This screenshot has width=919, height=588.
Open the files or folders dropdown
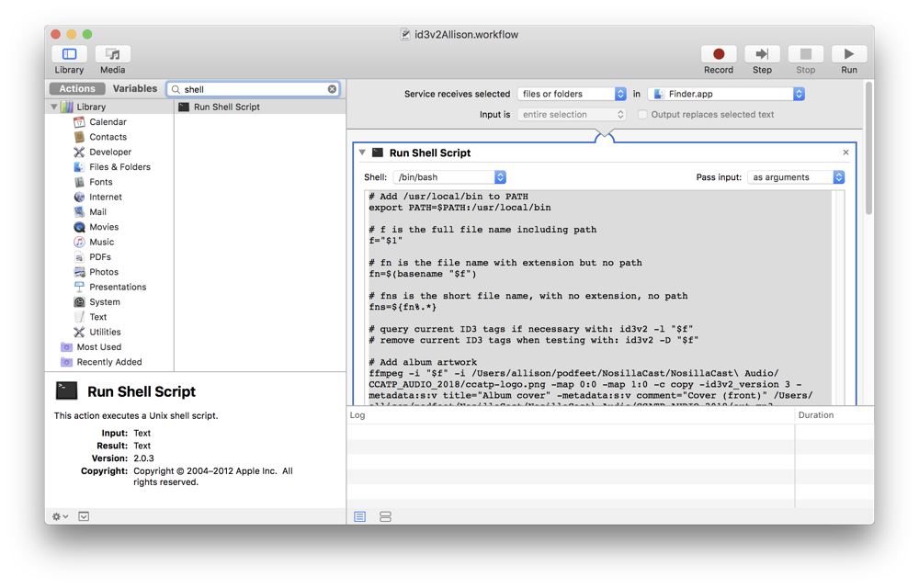coord(571,94)
